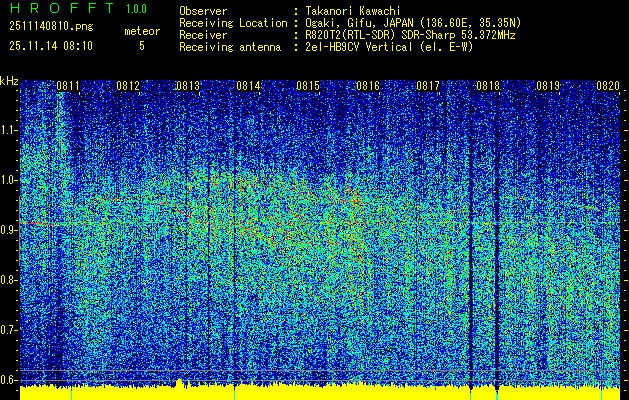The image size is (629, 400).
Task: Click the meteor label
Action: pyautogui.click(x=142, y=31)
